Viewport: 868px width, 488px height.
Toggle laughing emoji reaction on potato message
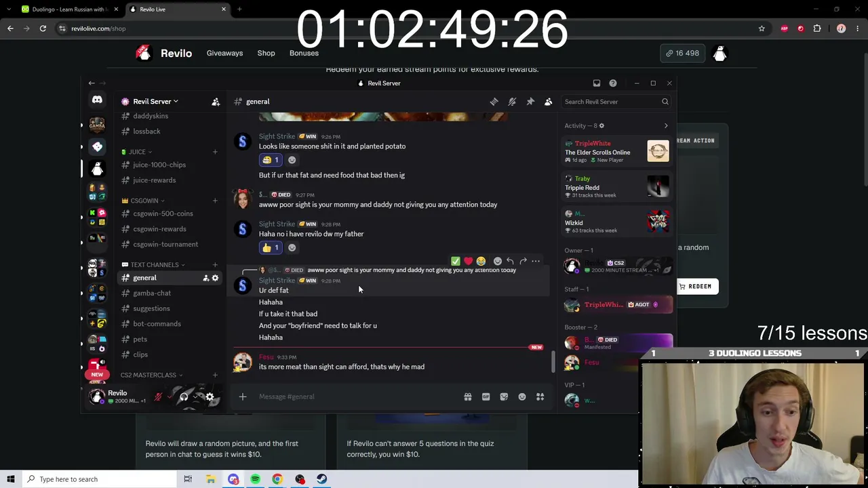270,160
